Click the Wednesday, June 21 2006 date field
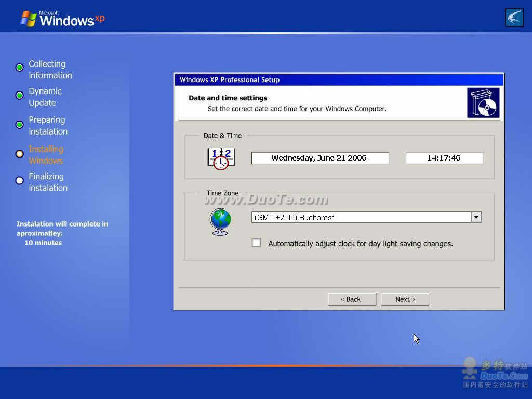This screenshot has height=399, width=532. (320, 158)
